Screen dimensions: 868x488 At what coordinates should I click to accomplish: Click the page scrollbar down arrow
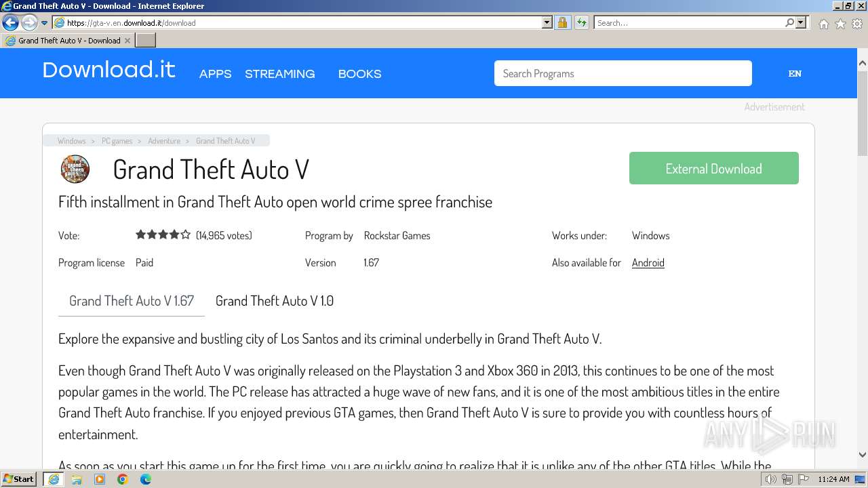862,455
